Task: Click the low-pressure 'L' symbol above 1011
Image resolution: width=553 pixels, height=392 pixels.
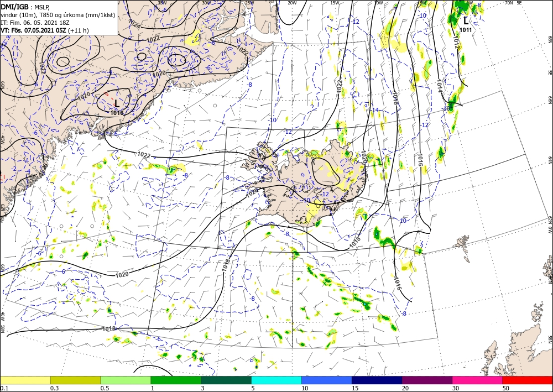Action: point(466,20)
